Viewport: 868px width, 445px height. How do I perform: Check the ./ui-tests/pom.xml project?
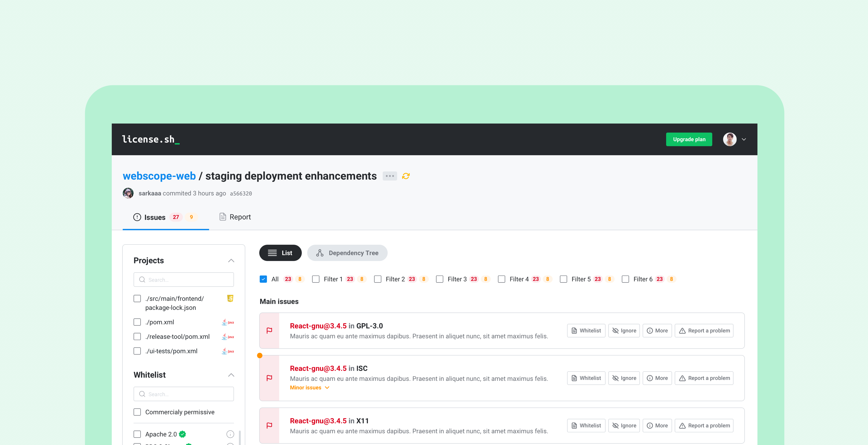137,351
